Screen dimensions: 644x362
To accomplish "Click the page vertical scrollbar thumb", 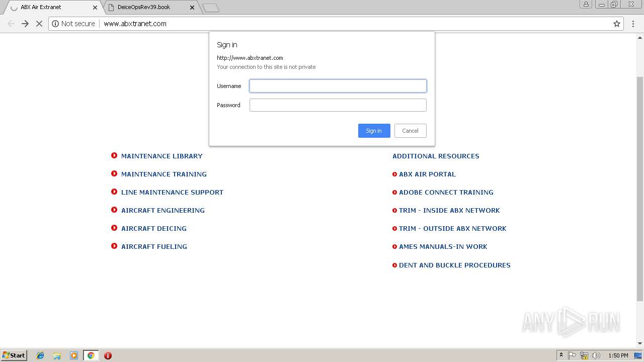I will (x=640, y=189).
